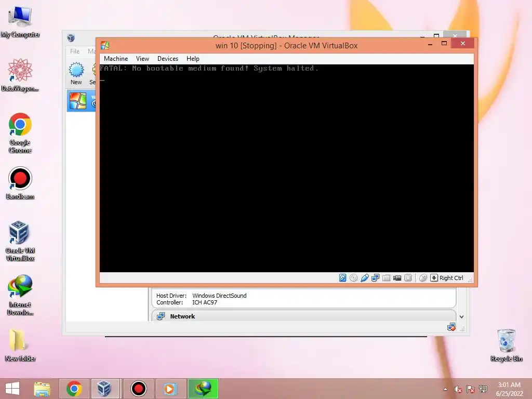The height and width of the screenshot is (399, 532).
Task: Open the Devices menu in VM window
Action: (x=168, y=59)
